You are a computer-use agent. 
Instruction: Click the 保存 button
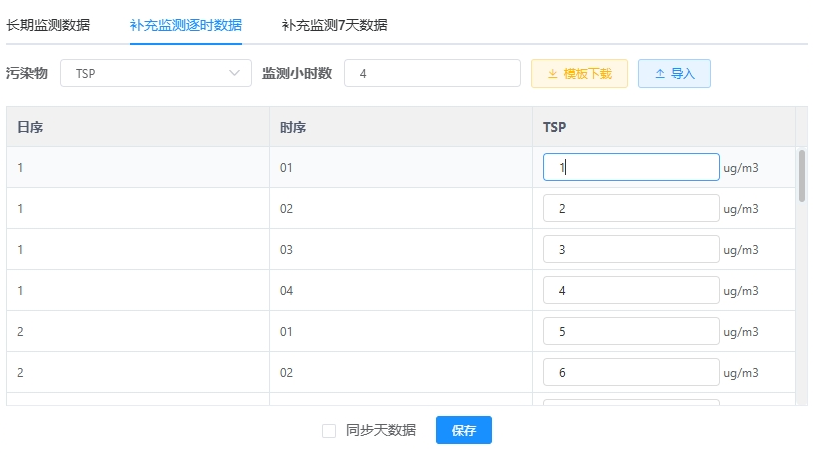(464, 430)
